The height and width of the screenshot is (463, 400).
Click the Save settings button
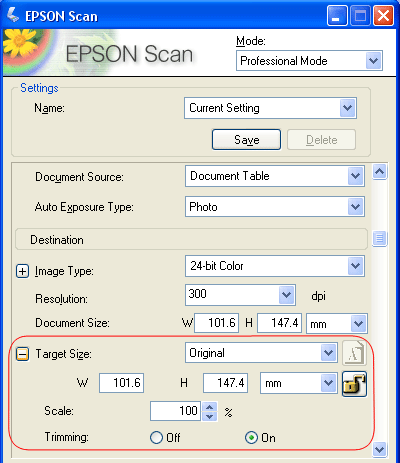pyautogui.click(x=246, y=139)
